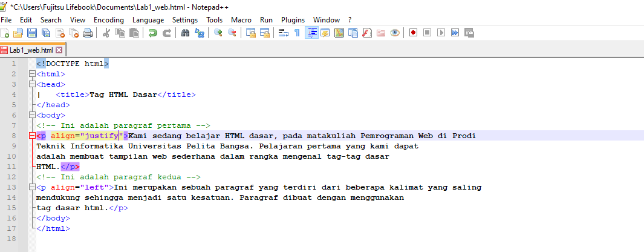Open the Run menu

pos(266,20)
